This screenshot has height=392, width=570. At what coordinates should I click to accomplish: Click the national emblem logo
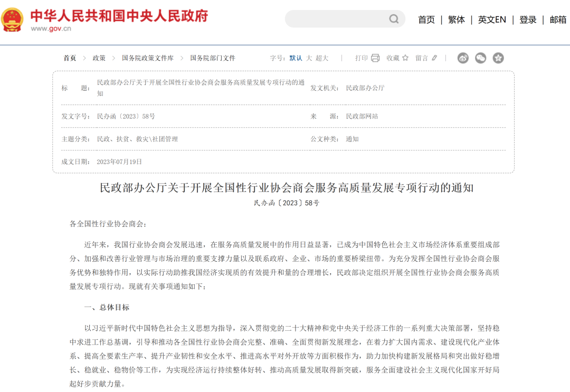(12, 20)
